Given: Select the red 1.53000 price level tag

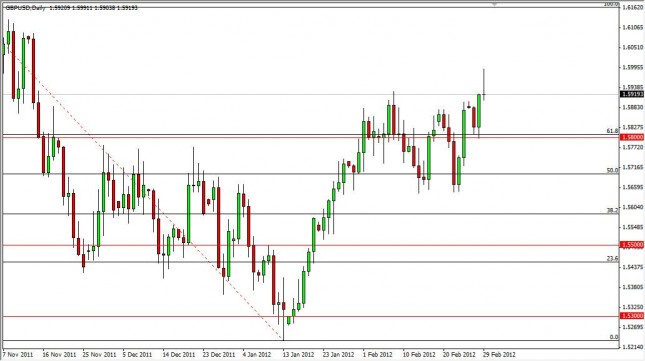Looking at the screenshot, I should tap(631, 316).
